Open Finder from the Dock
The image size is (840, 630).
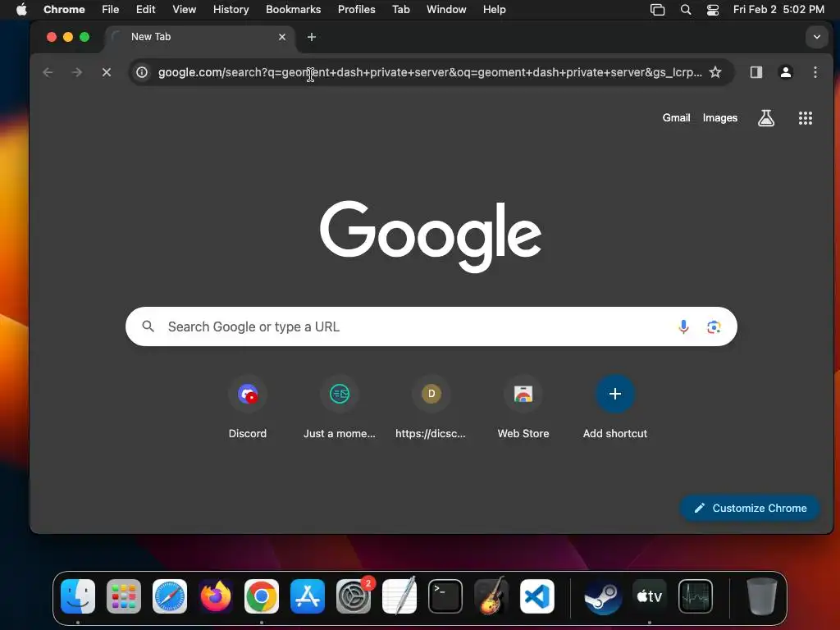coord(78,596)
